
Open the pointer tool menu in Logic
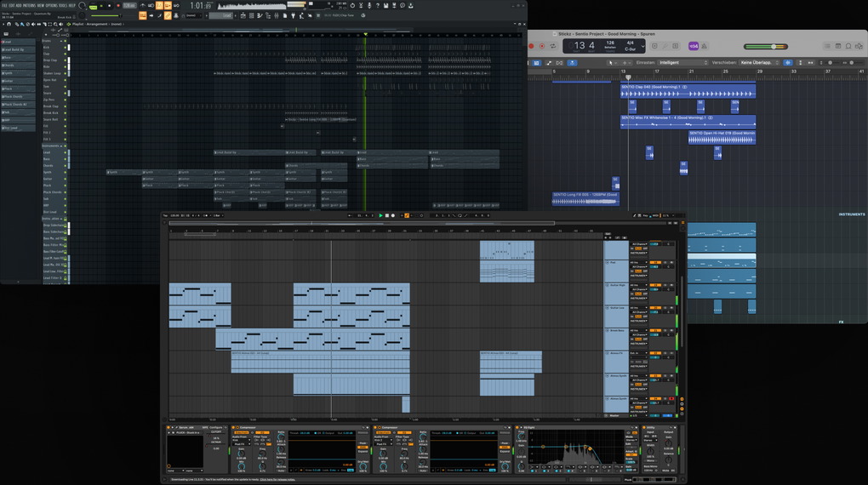[x=612, y=63]
